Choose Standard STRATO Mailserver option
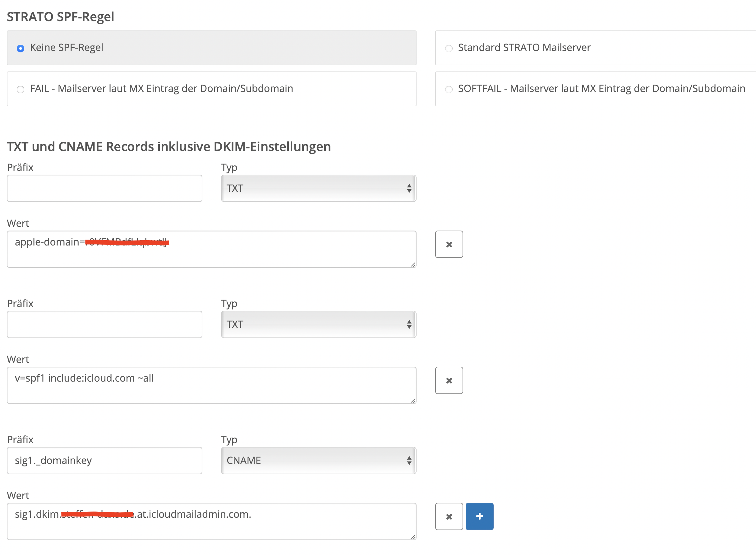 coord(449,48)
